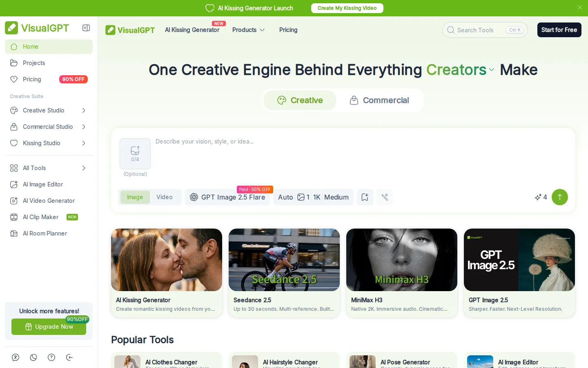Open the GPT Image 2.5 Flare model selector
The height and width of the screenshot is (368, 588).
tap(227, 197)
